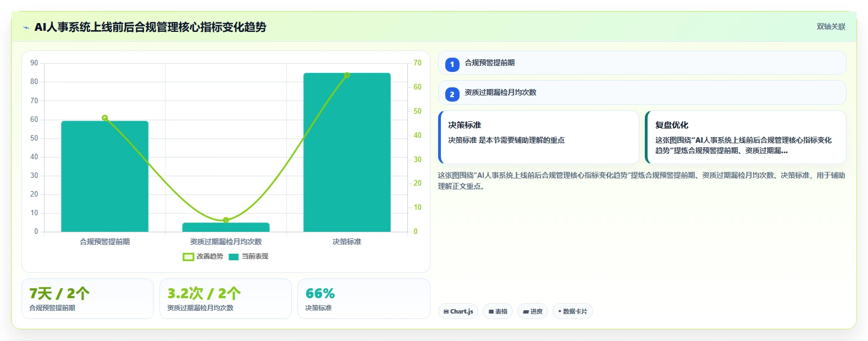This screenshot has height=341, width=868.
Task: Click the right axis value 70
Action: (x=417, y=63)
